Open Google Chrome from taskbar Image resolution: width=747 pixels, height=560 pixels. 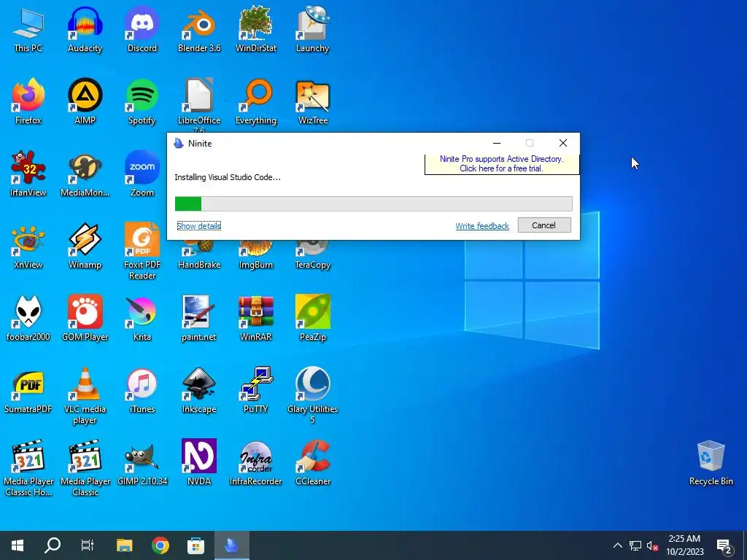(x=160, y=545)
